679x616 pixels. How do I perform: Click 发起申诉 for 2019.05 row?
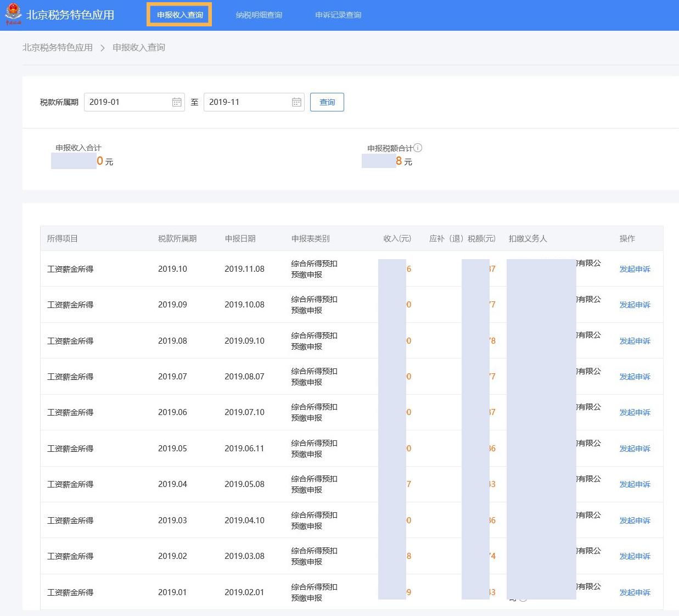point(635,449)
